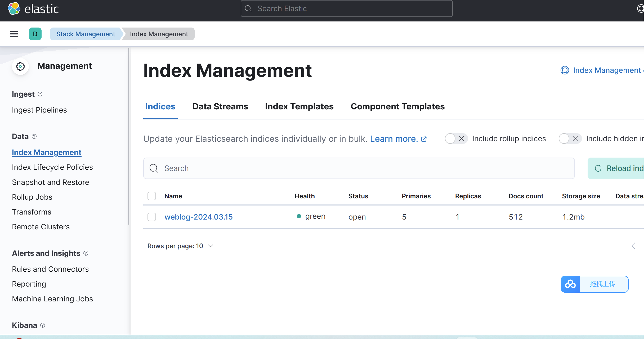Click the indices Search field
Viewport: 644px width, 339px height.
(x=359, y=168)
